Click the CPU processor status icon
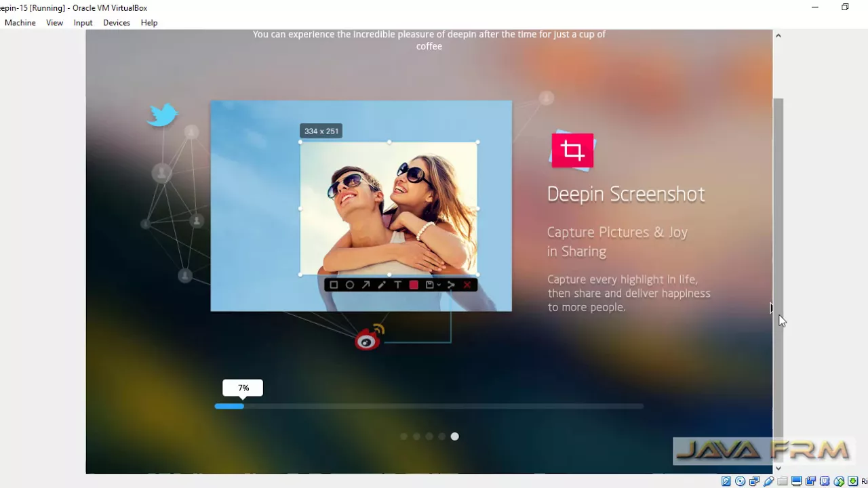 click(825, 481)
